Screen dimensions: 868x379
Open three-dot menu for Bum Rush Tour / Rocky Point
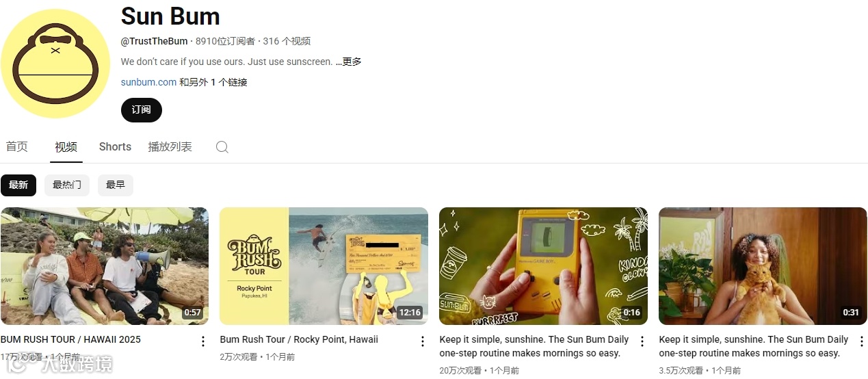click(x=422, y=341)
